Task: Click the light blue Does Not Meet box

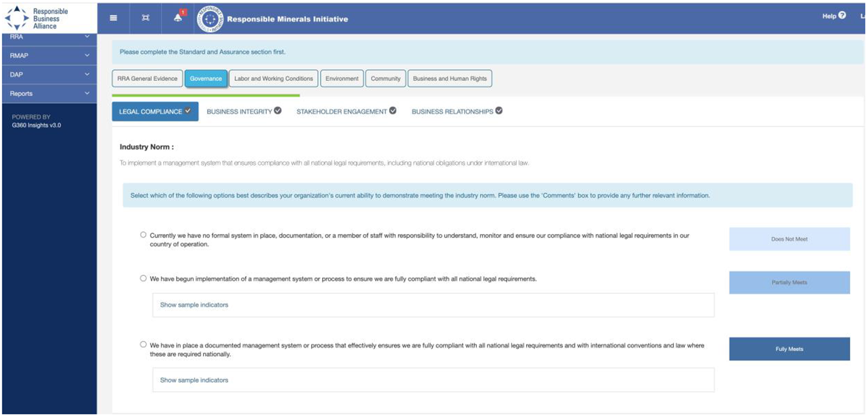Action: click(x=789, y=239)
